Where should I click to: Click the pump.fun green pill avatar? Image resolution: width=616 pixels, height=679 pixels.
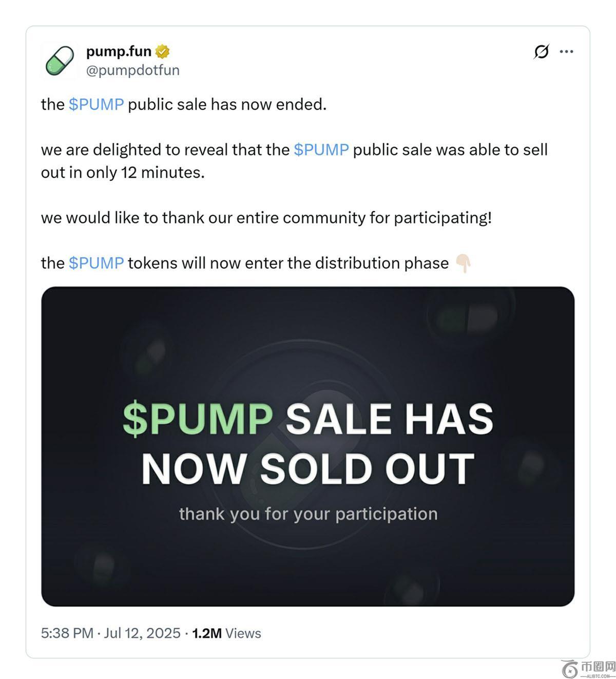tap(60, 61)
